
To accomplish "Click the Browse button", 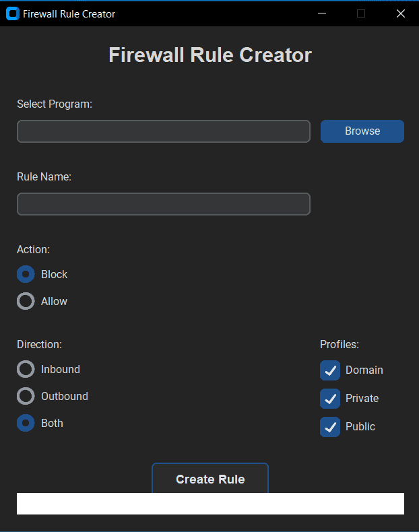I will (362, 131).
